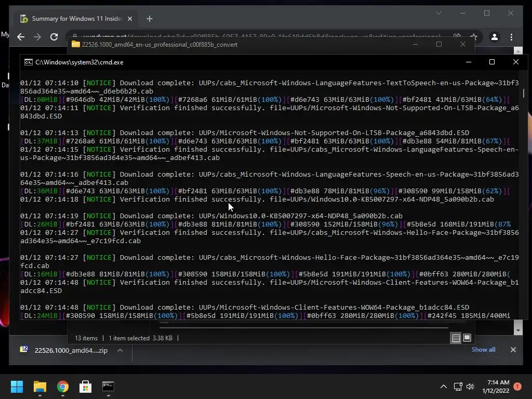Bookmark this page with the star icon
532x399 pixels.
474,37
